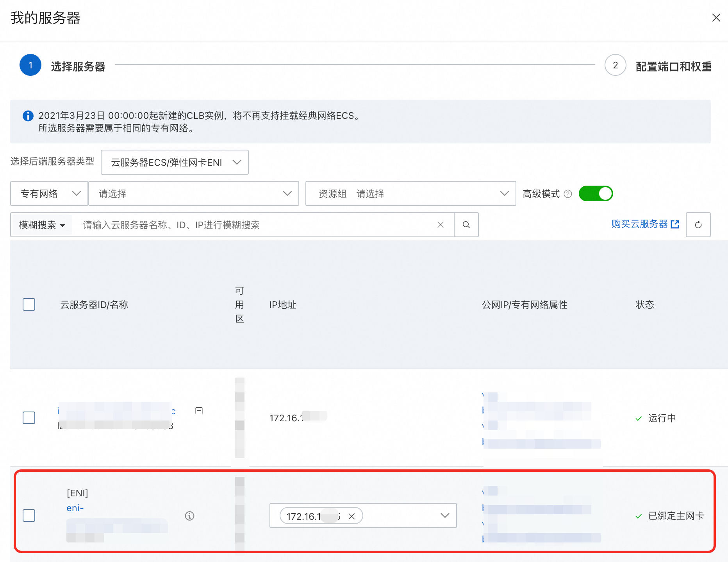Click the ENI row info icon
Viewport: 728px width, 562px height.
(189, 516)
